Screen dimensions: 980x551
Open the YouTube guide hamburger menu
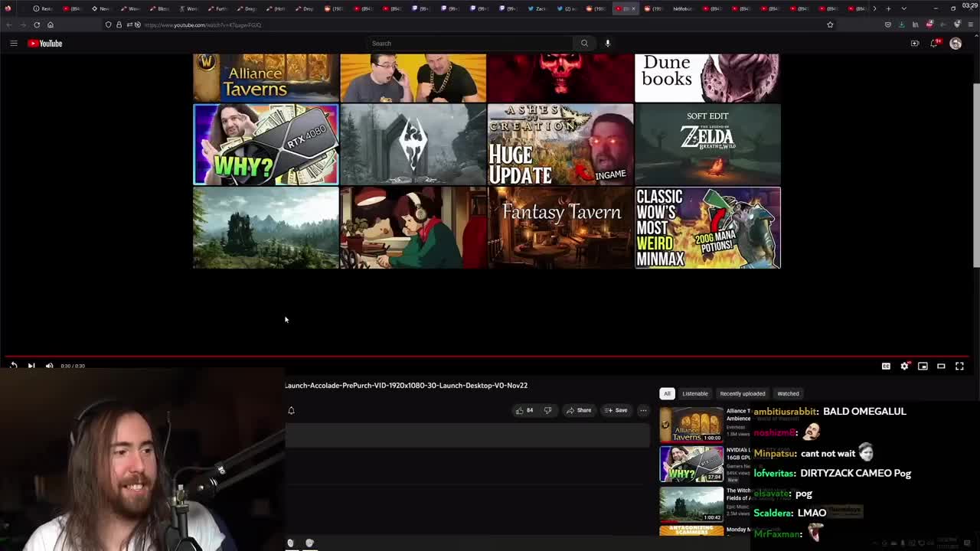click(x=13, y=44)
